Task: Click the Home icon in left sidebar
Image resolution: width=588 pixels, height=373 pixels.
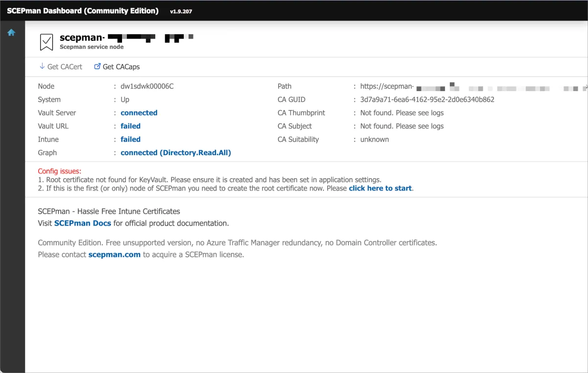Action: 11,33
